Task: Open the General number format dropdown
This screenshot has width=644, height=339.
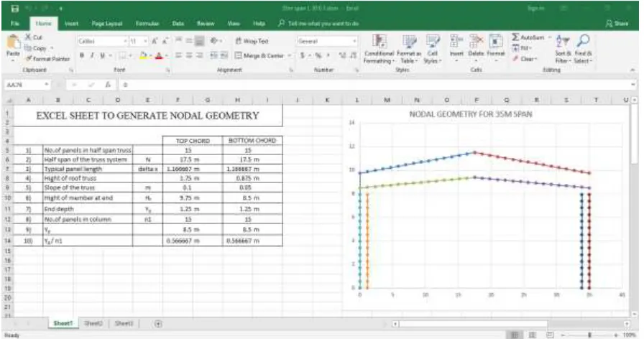Action: point(354,42)
